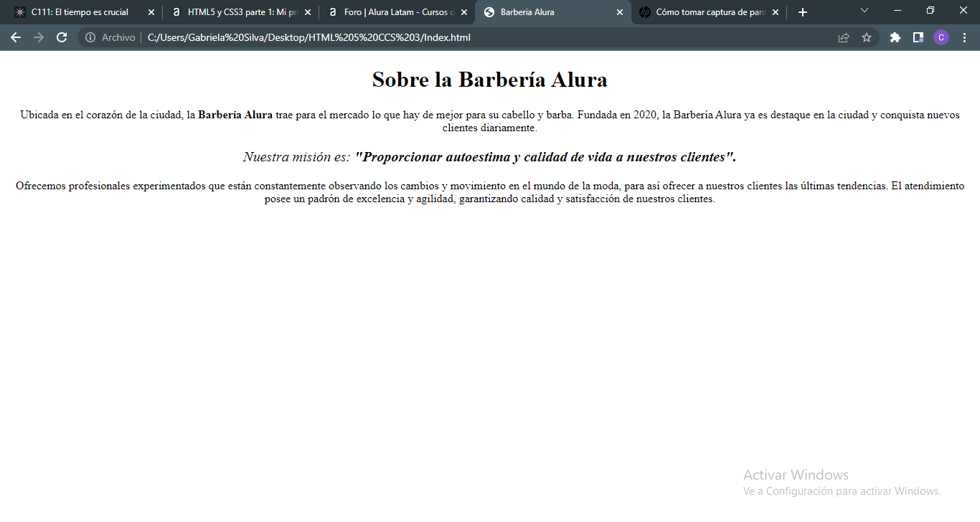
Task: Click the bold Barbería Alura text in paragraph
Action: click(235, 115)
